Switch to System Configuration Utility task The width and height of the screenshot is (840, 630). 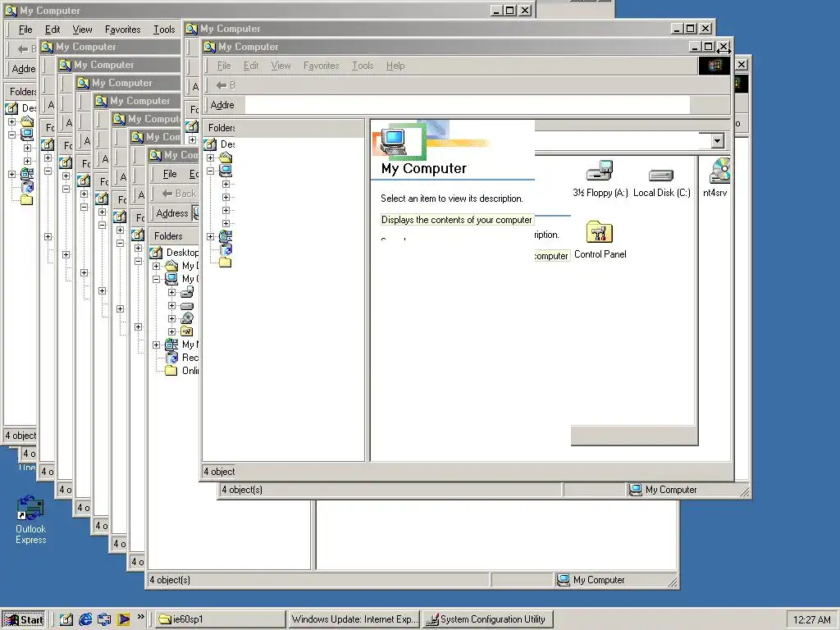(487, 619)
